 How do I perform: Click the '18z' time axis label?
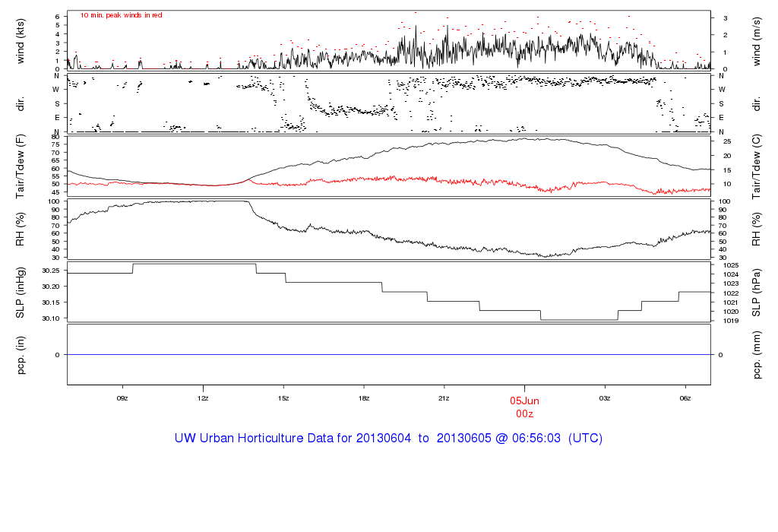tap(364, 398)
